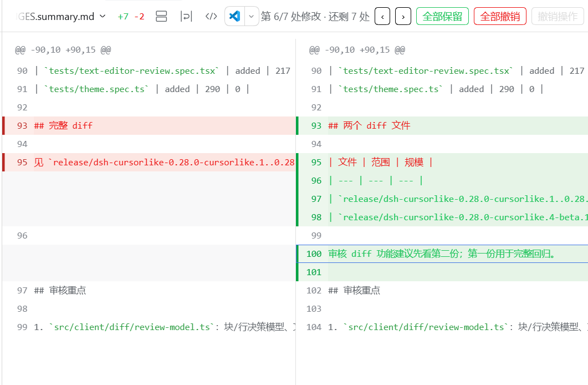Viewport: 588px width, 385px height.
Task: Click the 撤销操作 undo button
Action: pos(558,16)
